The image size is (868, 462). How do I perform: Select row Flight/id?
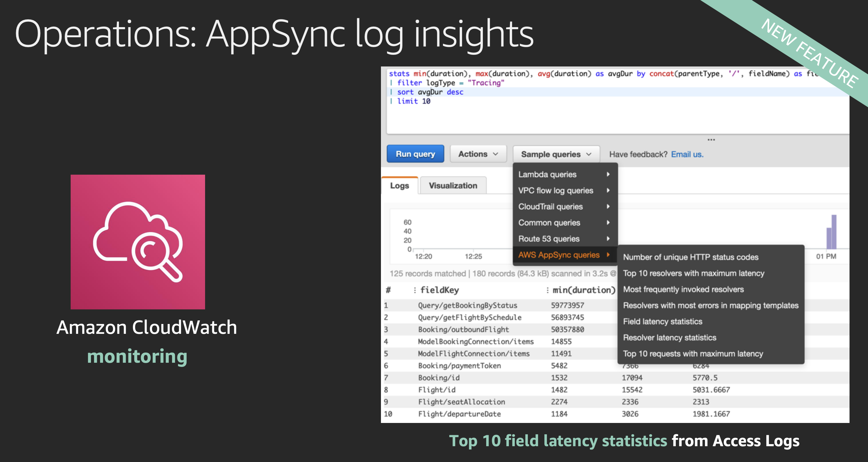coord(616,390)
